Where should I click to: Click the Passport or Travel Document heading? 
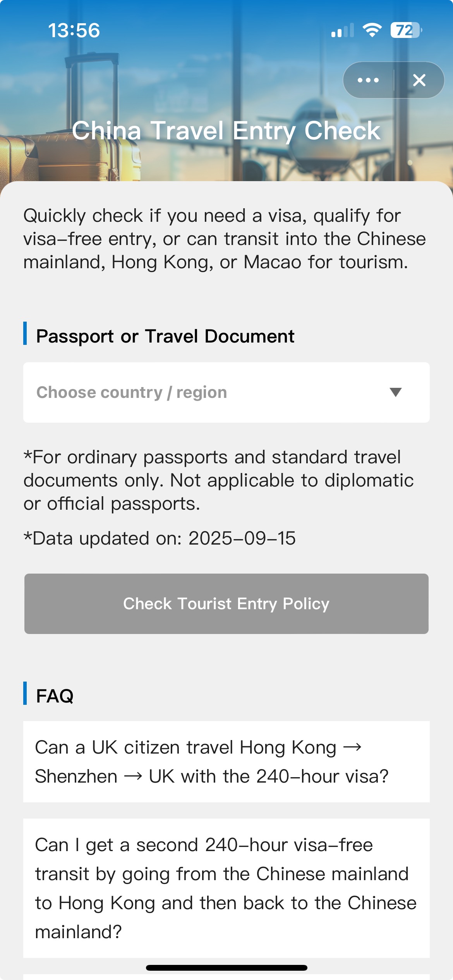pyautogui.click(x=165, y=336)
